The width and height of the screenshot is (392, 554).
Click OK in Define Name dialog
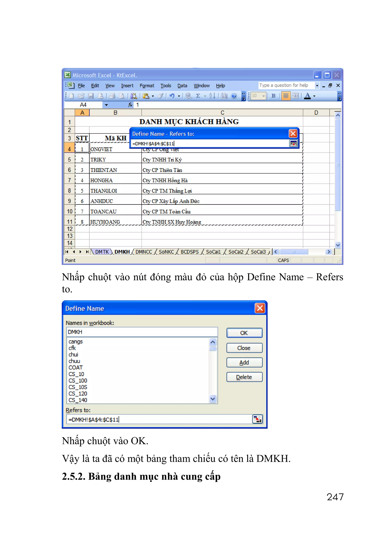[244, 333]
